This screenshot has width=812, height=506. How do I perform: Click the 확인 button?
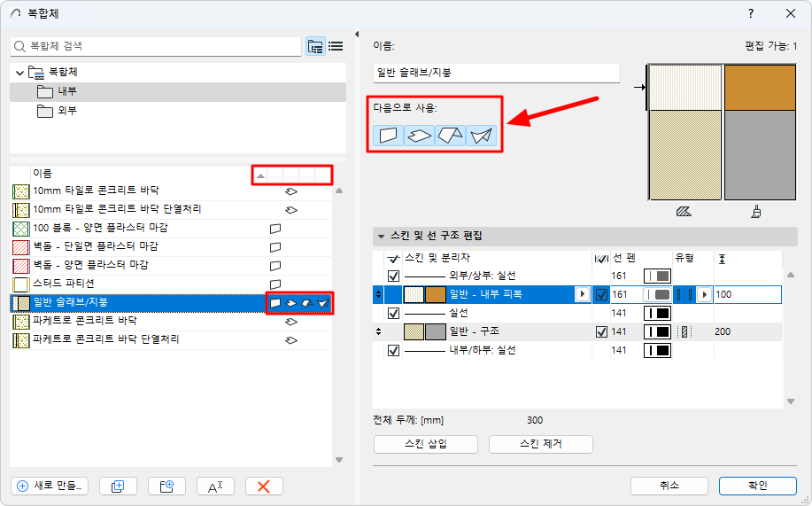(758, 486)
